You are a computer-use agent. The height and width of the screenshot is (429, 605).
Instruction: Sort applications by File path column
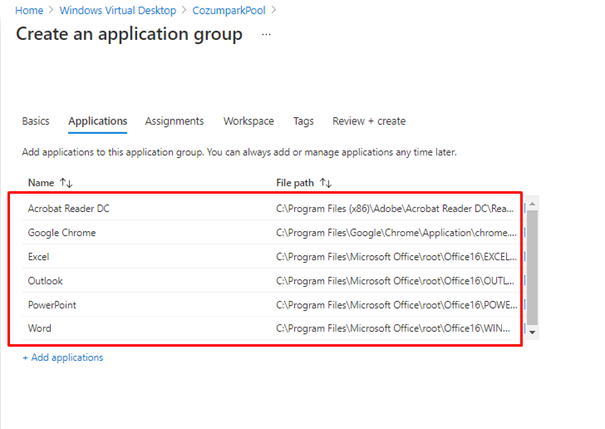304,183
